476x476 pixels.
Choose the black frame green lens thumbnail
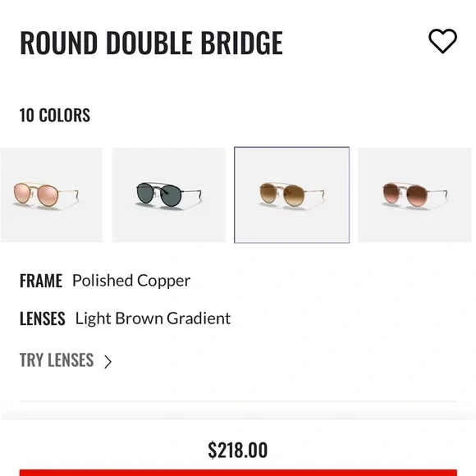coord(169,195)
